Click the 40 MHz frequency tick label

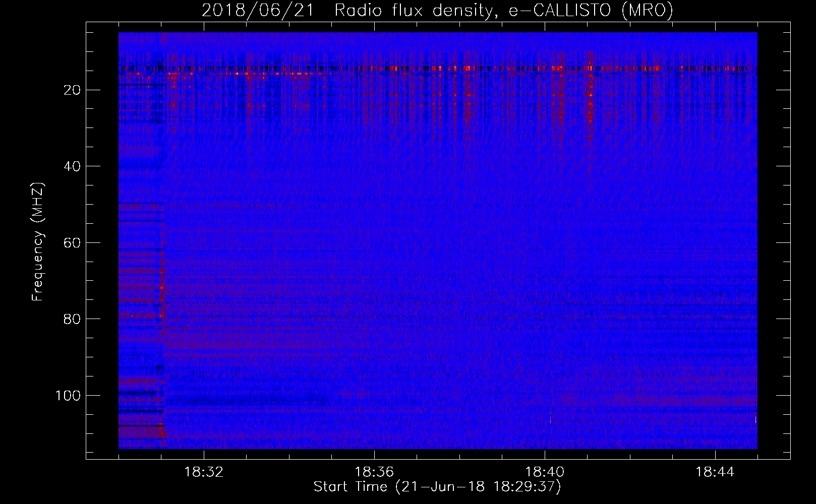[x=72, y=166]
